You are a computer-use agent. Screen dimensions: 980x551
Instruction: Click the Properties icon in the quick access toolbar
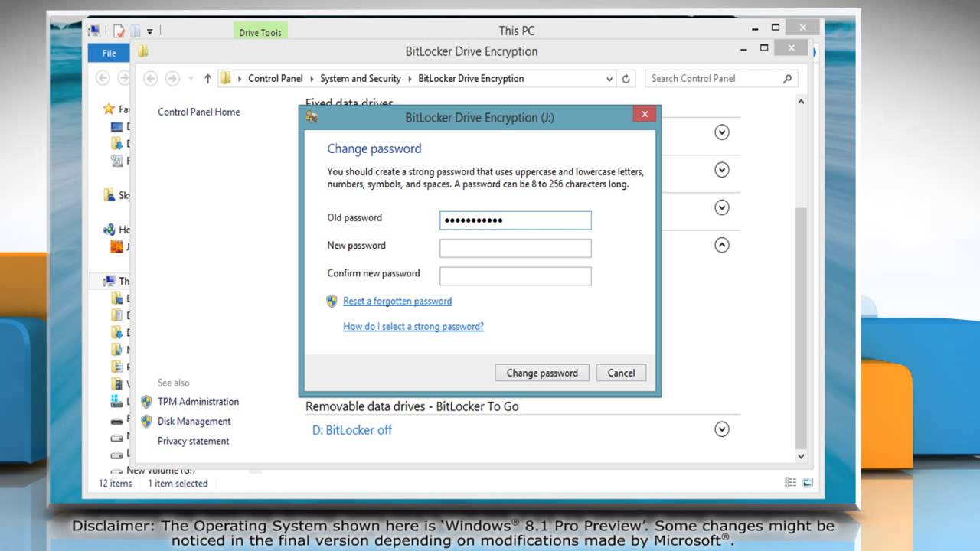[x=119, y=31]
